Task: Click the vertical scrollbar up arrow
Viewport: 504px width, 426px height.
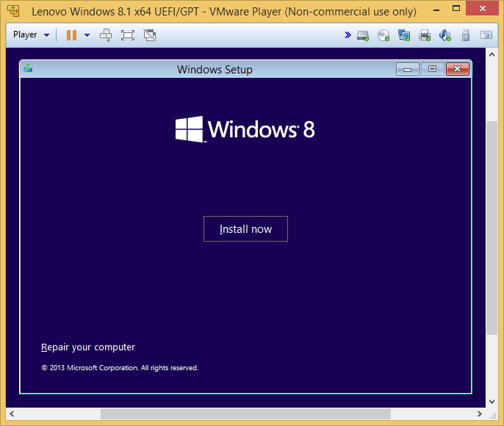Action: coord(492,54)
